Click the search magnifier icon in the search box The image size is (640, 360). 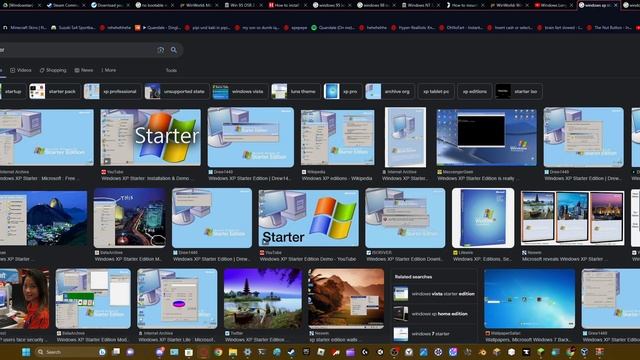click(174, 50)
